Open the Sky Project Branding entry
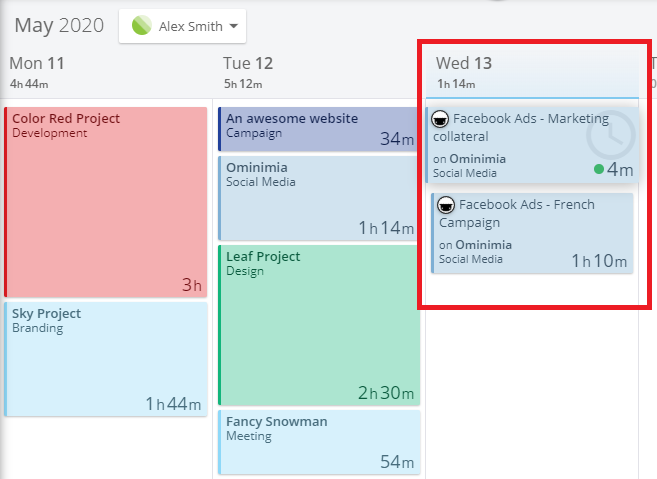This screenshot has height=479, width=657. click(x=106, y=359)
